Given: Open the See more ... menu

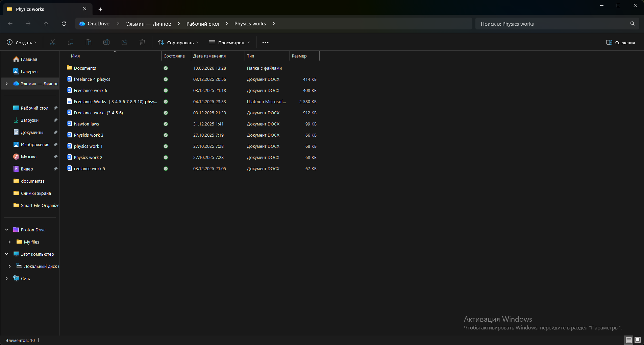Looking at the screenshot, I should (265, 42).
